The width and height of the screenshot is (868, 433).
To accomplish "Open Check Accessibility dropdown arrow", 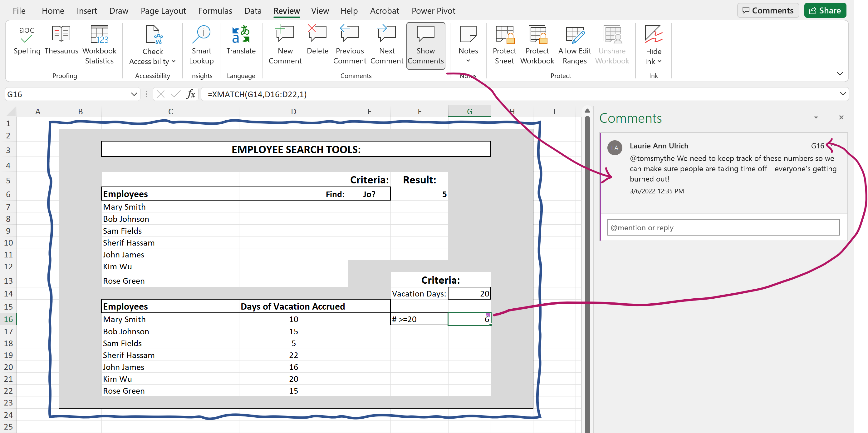I will pyautogui.click(x=174, y=61).
